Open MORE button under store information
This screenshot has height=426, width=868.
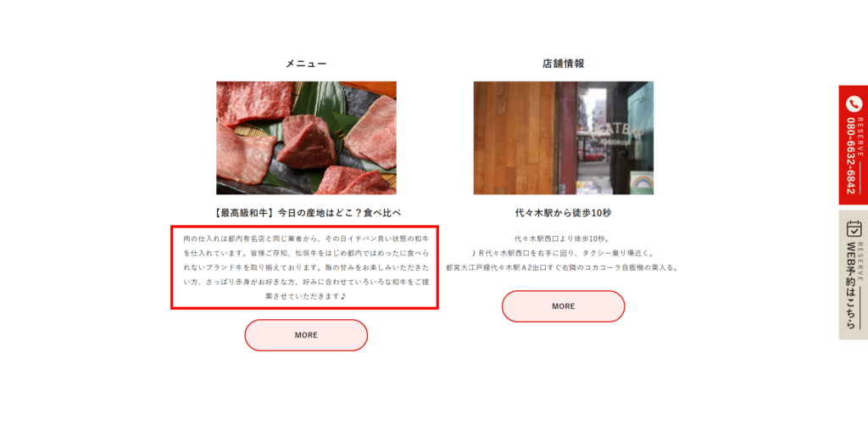click(x=563, y=306)
